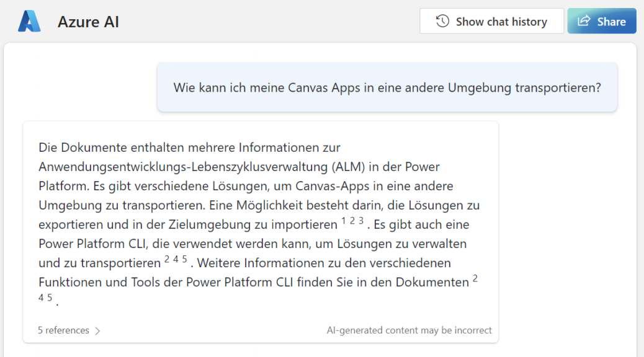Open citation 4 after "und zu transportieren"

[176, 260]
